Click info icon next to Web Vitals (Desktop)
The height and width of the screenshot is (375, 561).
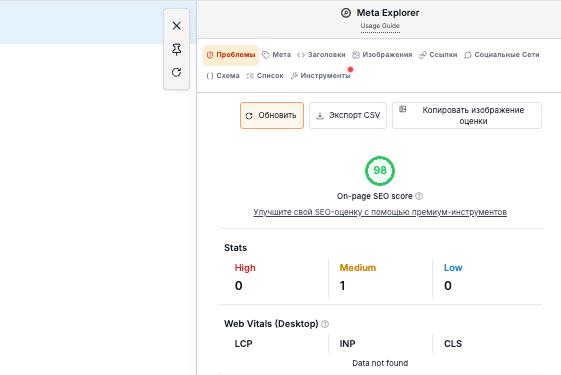pyautogui.click(x=325, y=324)
